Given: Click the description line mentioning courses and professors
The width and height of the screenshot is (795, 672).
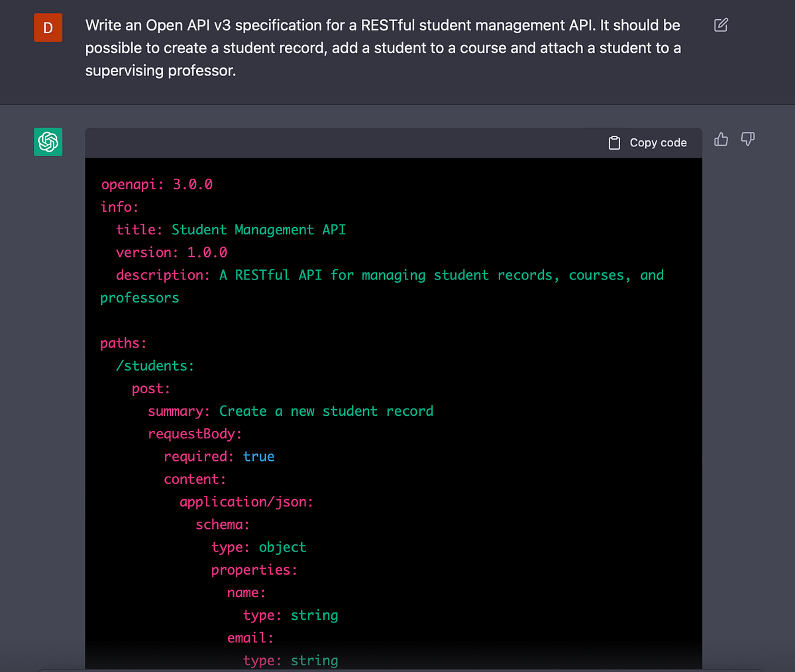Looking at the screenshot, I should [389, 275].
